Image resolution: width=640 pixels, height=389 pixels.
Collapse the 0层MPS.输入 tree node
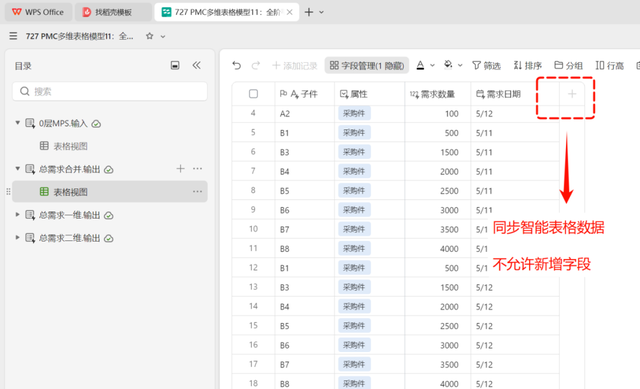[17, 123]
